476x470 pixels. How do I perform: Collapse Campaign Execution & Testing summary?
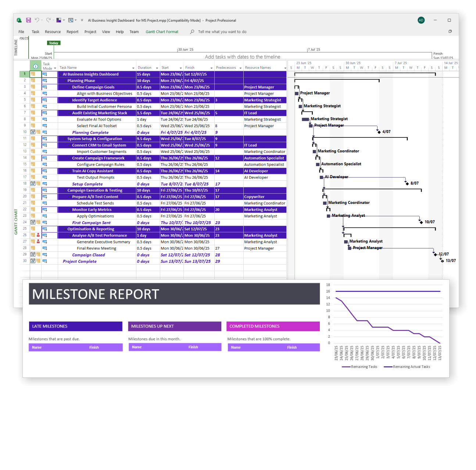[x=65, y=190]
